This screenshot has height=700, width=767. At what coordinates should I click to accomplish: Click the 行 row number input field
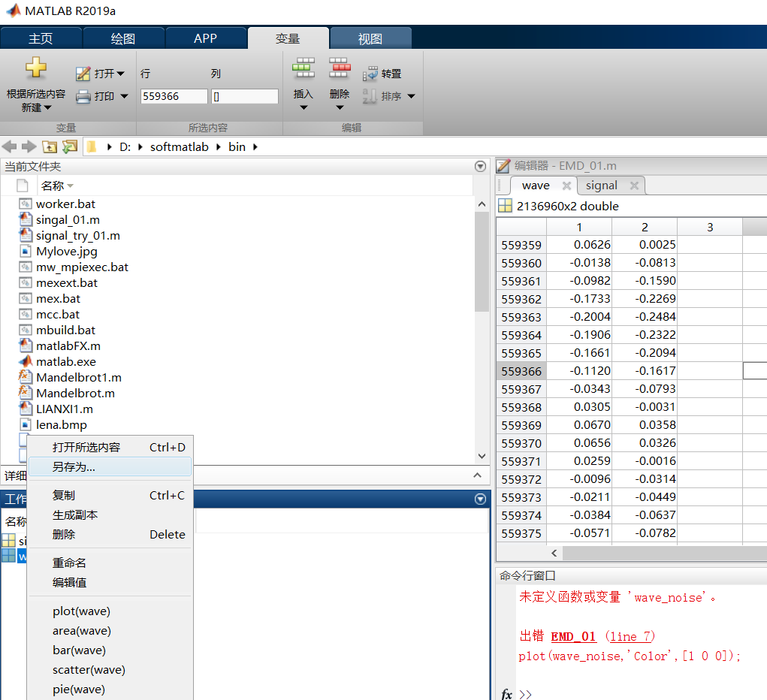pyautogui.click(x=174, y=96)
